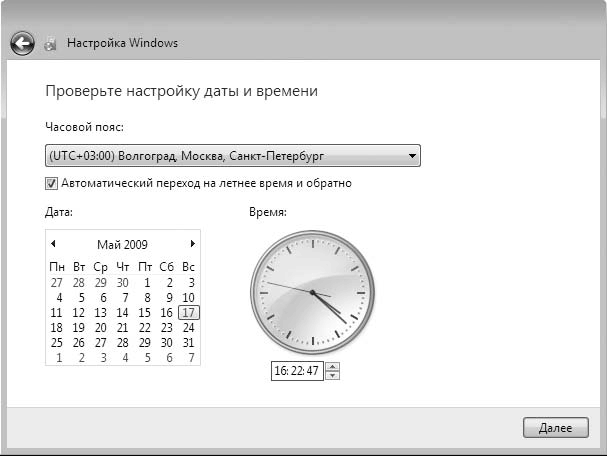Go to next month in calendar
The width and height of the screenshot is (607, 456).
[x=192, y=243]
